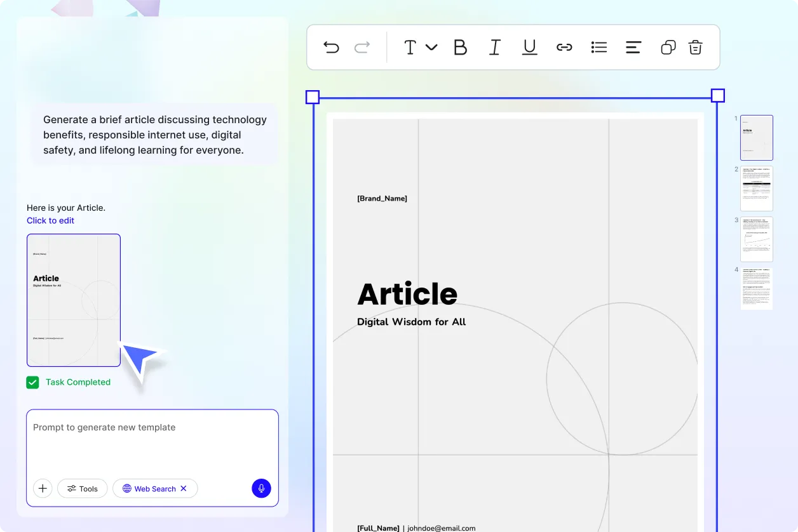Click the top-left selection handle
This screenshot has width=798, height=532.
point(313,97)
